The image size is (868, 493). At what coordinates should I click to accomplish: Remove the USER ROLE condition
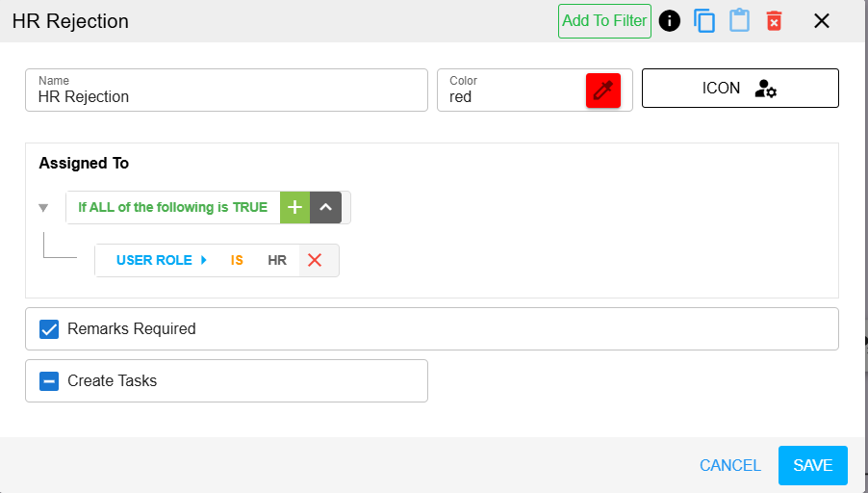315,260
